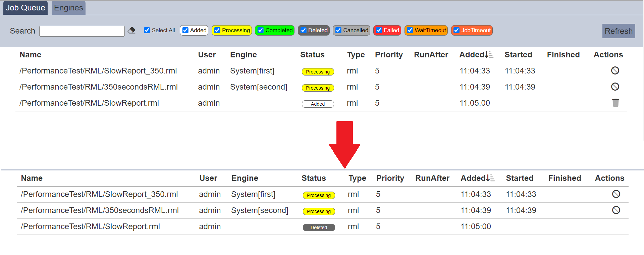Sort the upper table by Started header
Screen dimensions: 644x255
(518, 55)
